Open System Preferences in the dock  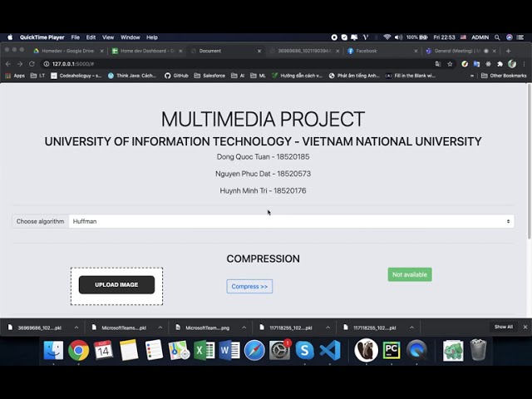(x=279, y=350)
